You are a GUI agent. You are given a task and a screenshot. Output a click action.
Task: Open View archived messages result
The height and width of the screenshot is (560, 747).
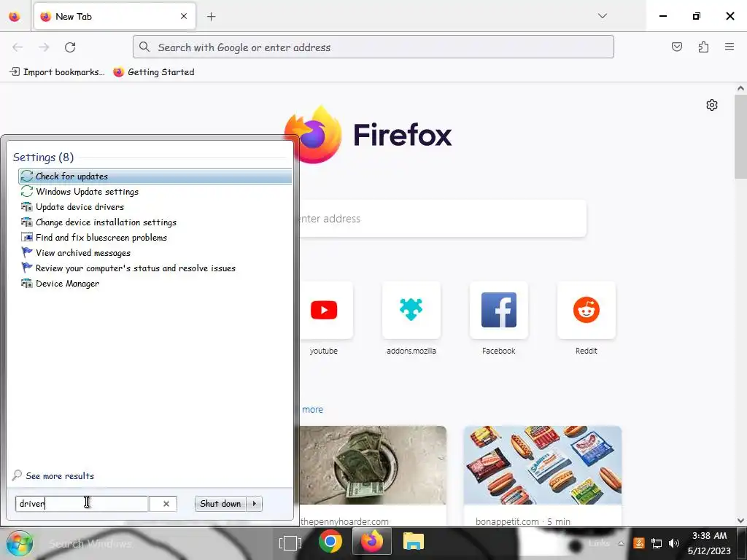point(155,252)
